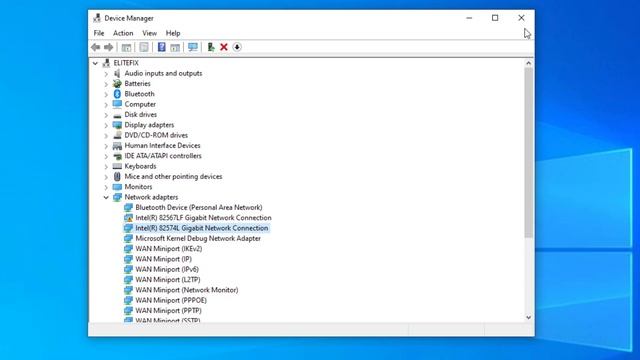
Task: Maximize the Device Manager window
Action: point(495,18)
